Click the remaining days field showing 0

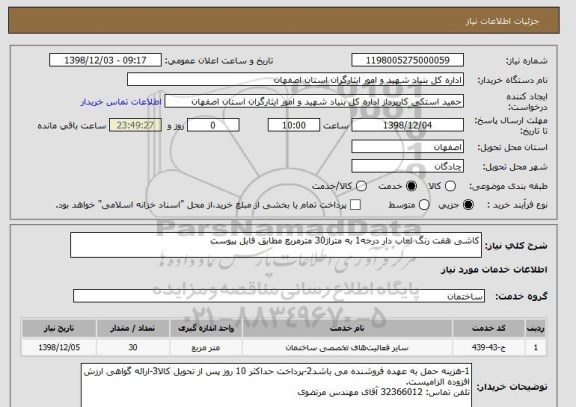[213, 125]
